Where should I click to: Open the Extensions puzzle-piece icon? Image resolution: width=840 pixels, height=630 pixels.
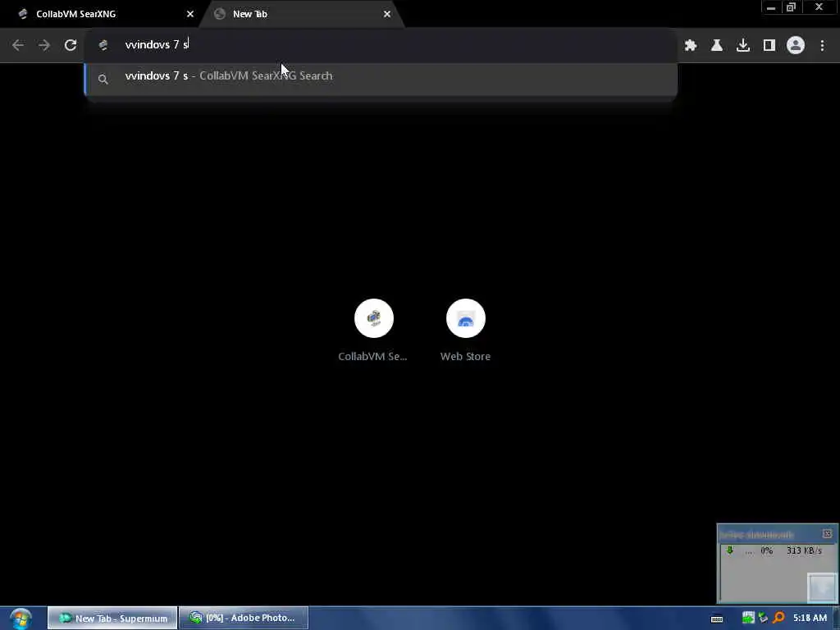[x=691, y=45]
